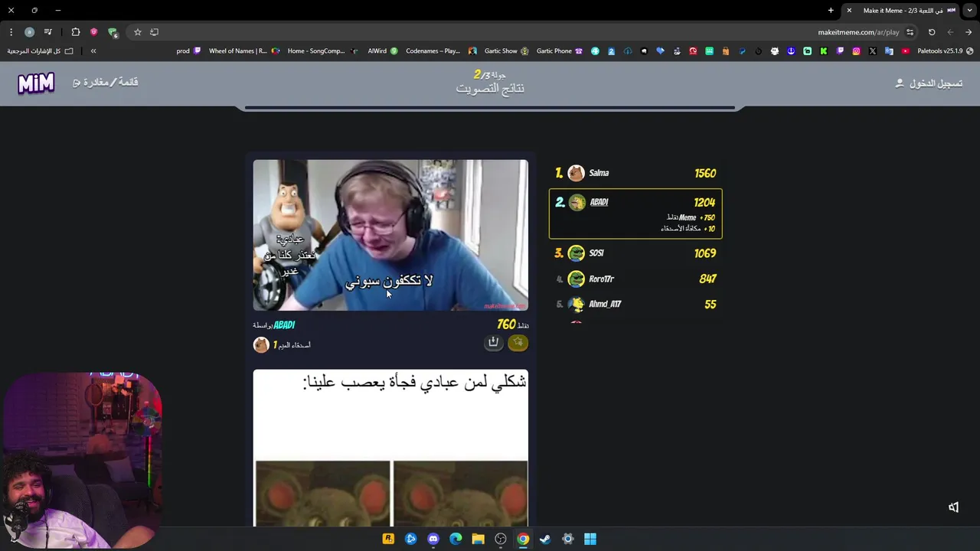Image resolution: width=980 pixels, height=551 pixels.
Task: Click Salma's avatar in the leaderboard
Action: (576, 173)
